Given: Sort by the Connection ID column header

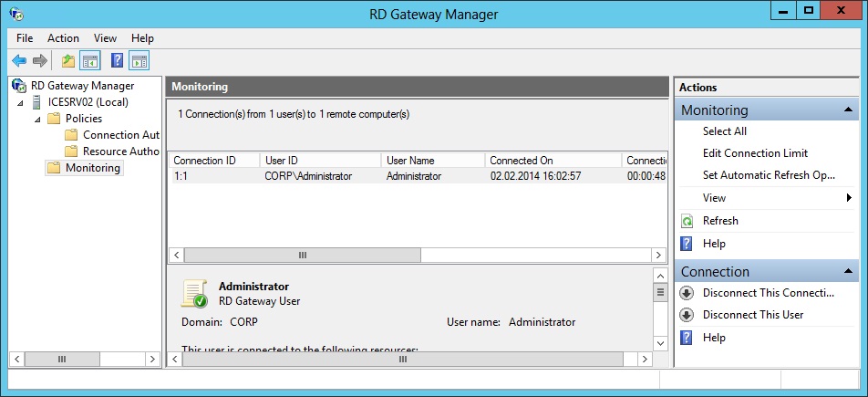Looking at the screenshot, I should (x=214, y=161).
